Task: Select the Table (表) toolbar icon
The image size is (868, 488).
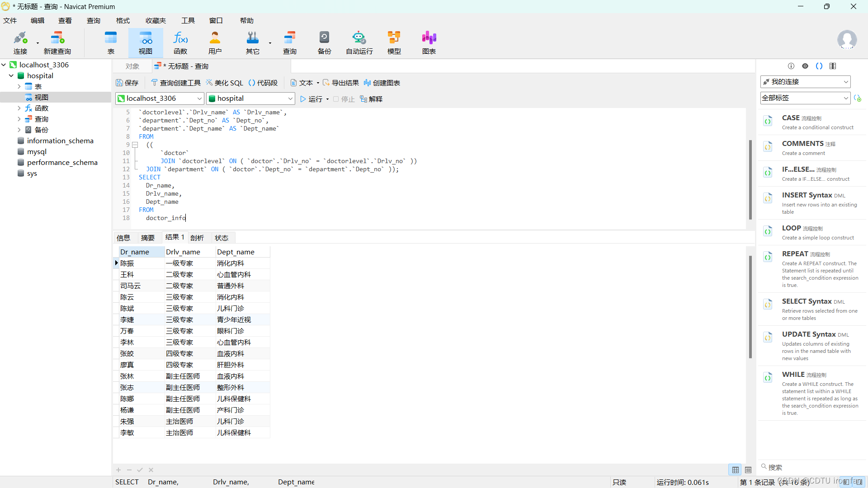Action: (x=111, y=43)
